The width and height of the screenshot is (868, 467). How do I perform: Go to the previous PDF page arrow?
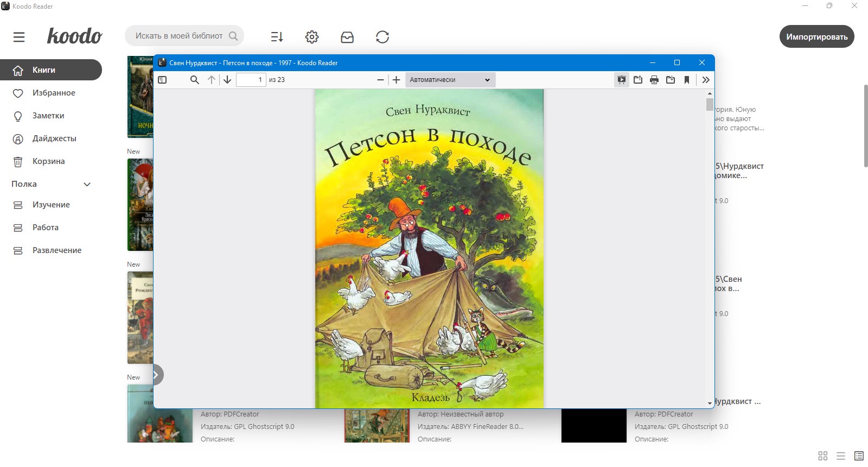coord(212,80)
